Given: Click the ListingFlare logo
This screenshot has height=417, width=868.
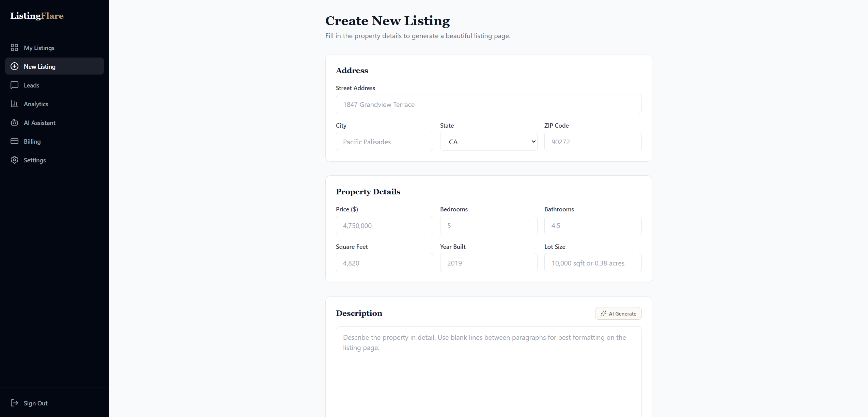Looking at the screenshot, I should [36, 16].
